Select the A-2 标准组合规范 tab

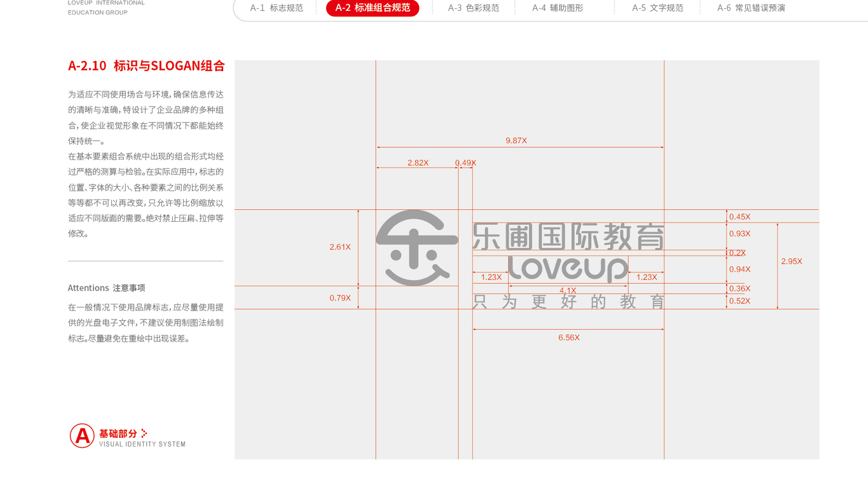372,8
